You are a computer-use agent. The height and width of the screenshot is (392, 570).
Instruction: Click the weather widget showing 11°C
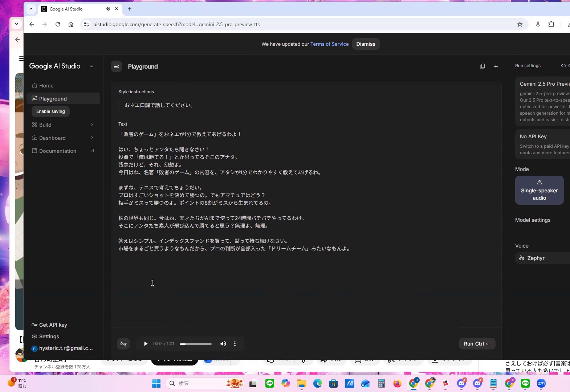point(17,383)
